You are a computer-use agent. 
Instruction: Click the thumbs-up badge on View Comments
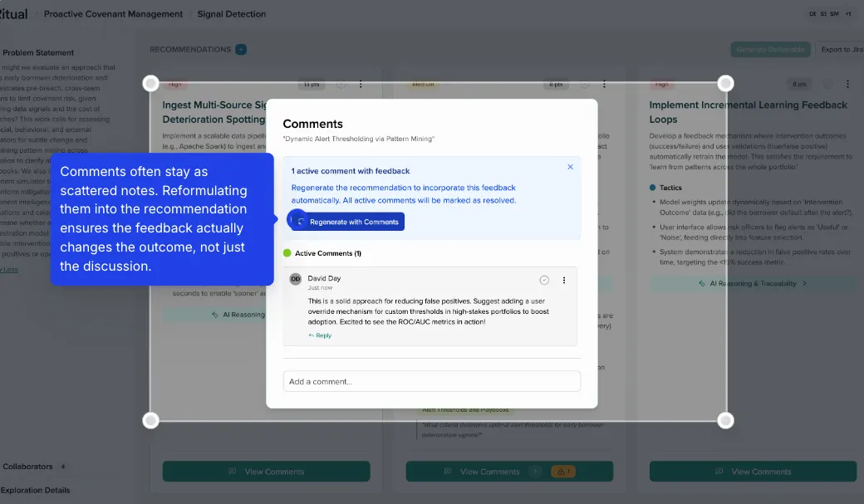(x=563, y=471)
